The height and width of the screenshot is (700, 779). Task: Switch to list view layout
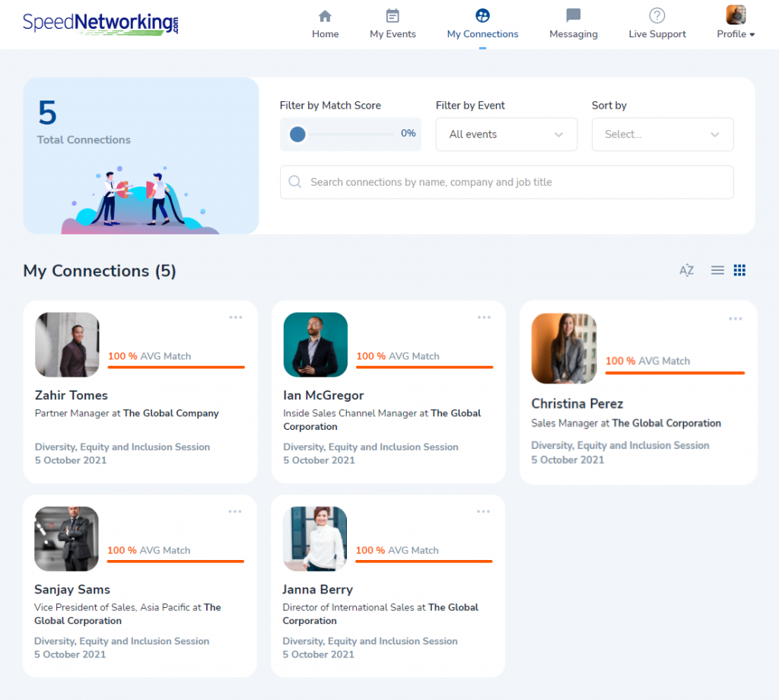[717, 270]
